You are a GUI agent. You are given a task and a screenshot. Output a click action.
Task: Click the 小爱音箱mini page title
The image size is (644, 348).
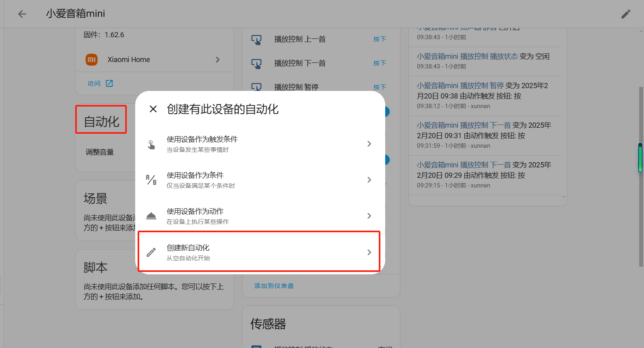click(x=76, y=14)
